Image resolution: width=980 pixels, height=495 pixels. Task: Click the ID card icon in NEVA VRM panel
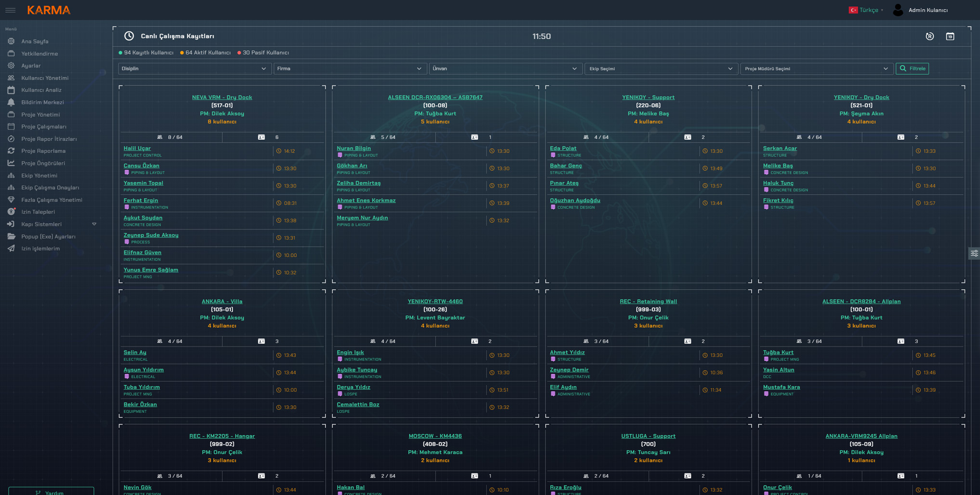click(x=261, y=137)
